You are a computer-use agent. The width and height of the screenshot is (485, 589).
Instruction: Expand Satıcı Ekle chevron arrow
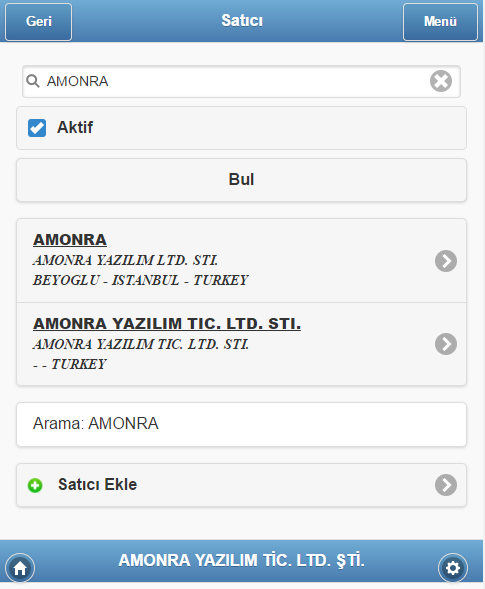tap(446, 485)
